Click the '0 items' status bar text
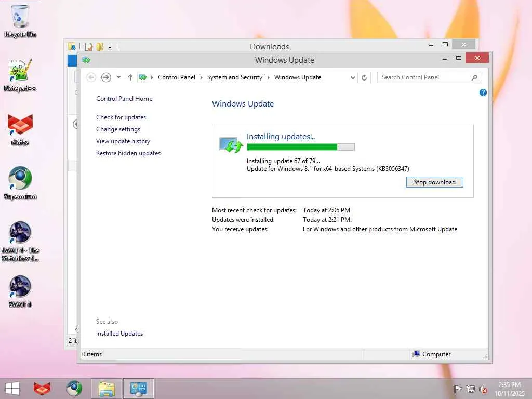 (92, 354)
